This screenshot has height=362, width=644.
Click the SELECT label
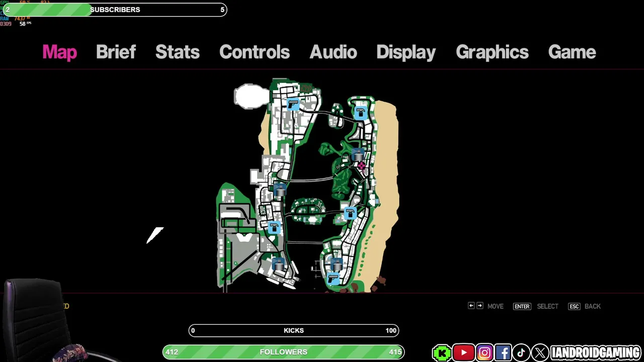pyautogui.click(x=547, y=306)
